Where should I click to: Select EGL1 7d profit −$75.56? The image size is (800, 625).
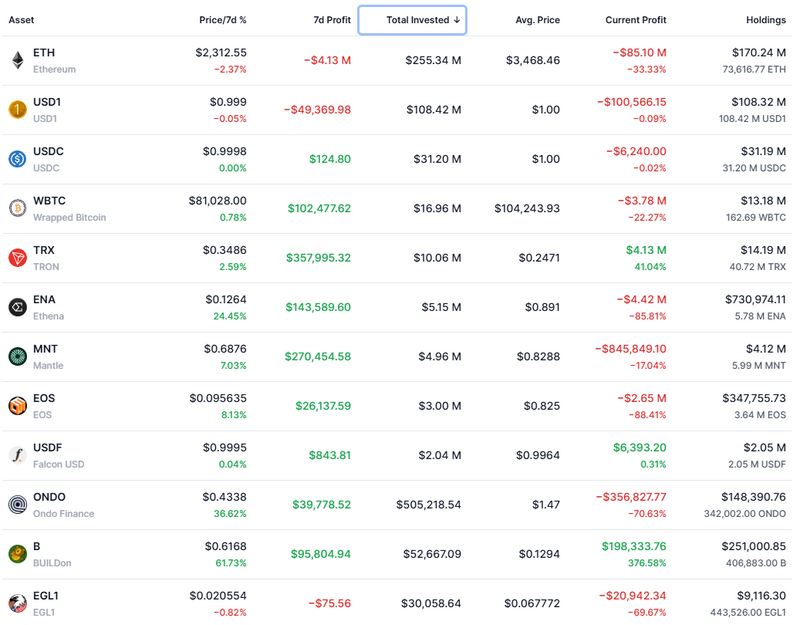click(330, 604)
